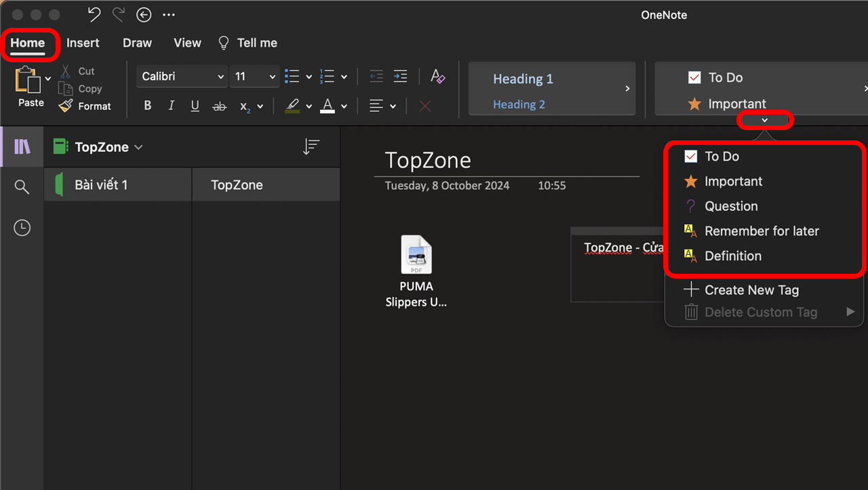Open the Bài viết 1 section
Image resolution: width=868 pixels, height=490 pixels.
point(118,185)
